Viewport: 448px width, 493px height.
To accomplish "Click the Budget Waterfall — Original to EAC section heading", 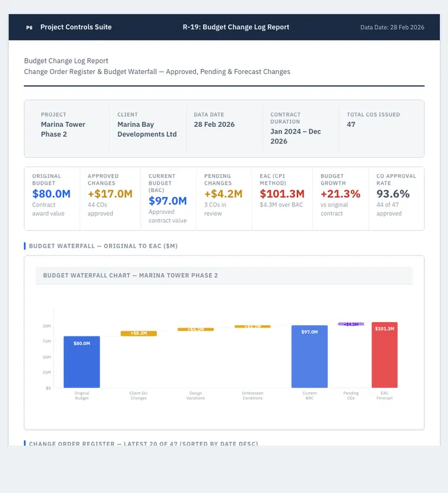I will click(103, 246).
